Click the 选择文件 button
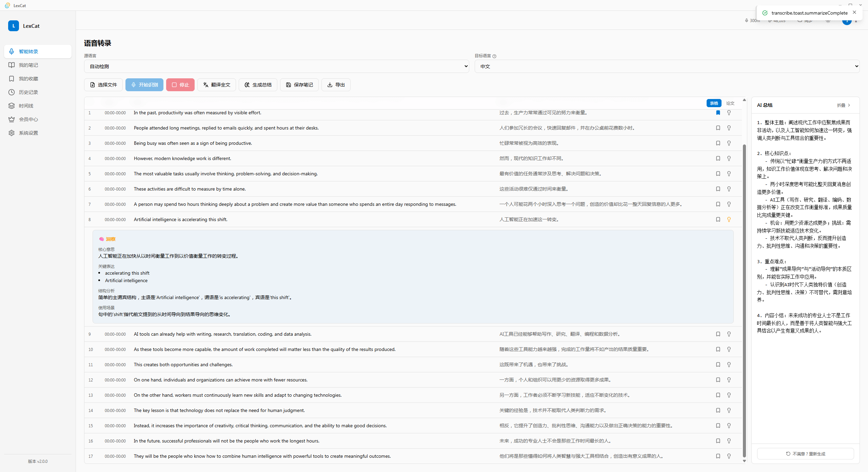868x472 pixels. coord(103,85)
